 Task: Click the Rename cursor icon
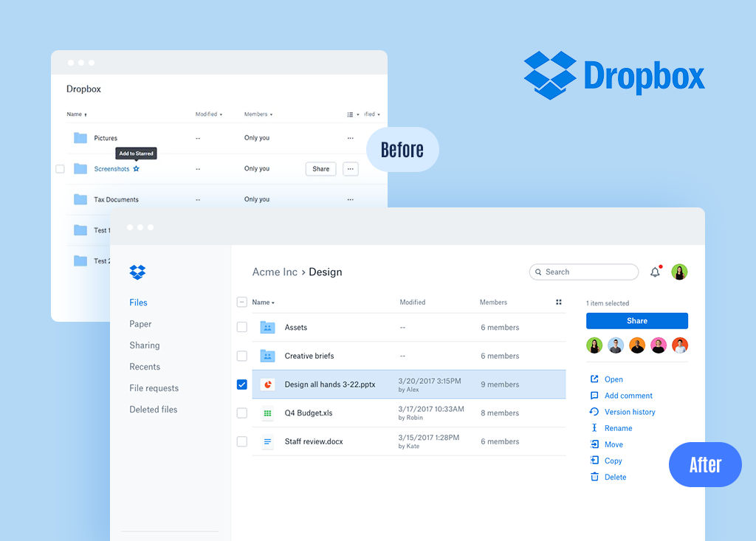(x=594, y=427)
